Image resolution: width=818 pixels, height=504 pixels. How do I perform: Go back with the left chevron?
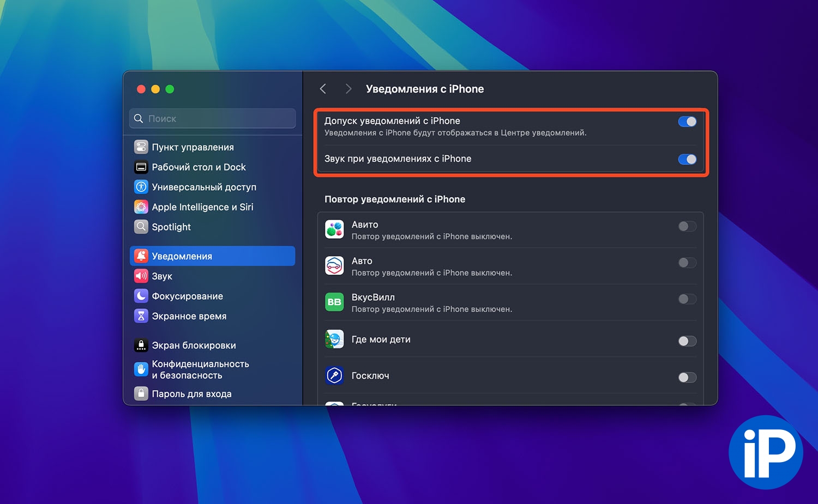tap(323, 89)
